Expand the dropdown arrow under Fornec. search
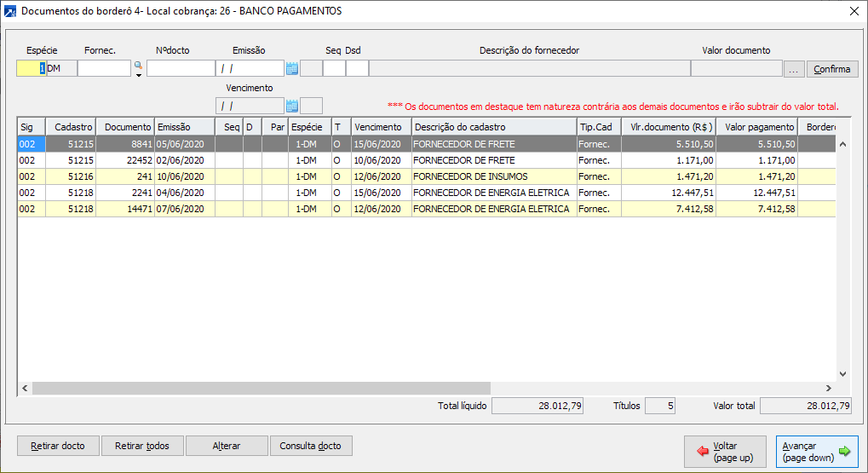Screen dimensions: 868x473 coord(138,76)
